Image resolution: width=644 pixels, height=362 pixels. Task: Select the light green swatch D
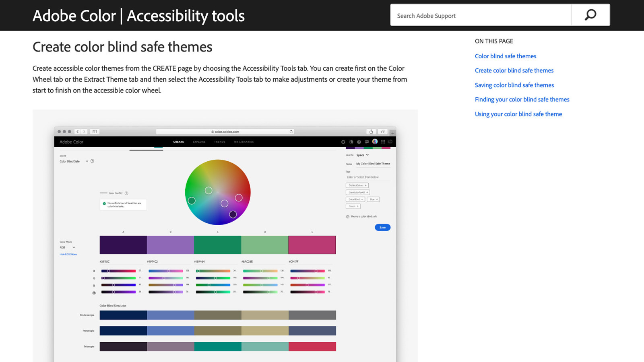coord(265,245)
